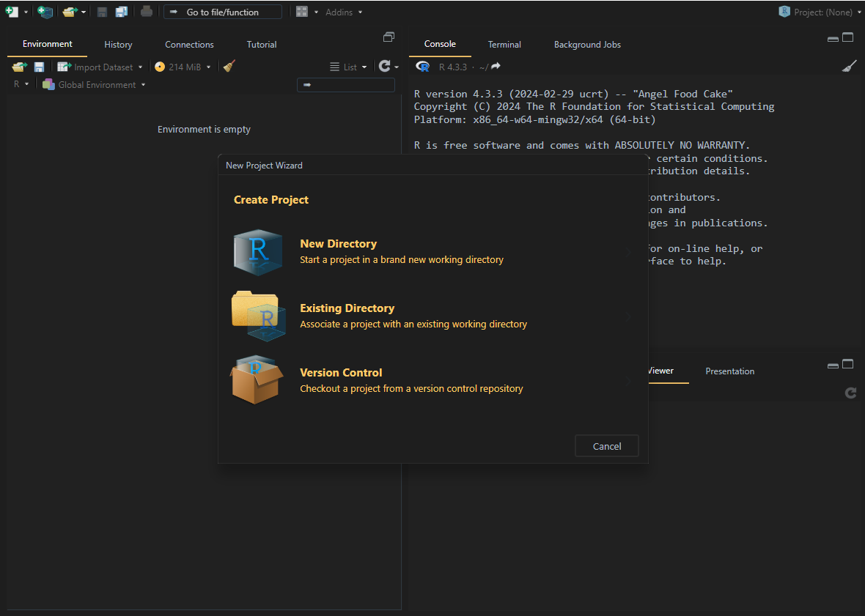Click the Existing Directory folder icon
The image size is (865, 616).
[x=259, y=316]
